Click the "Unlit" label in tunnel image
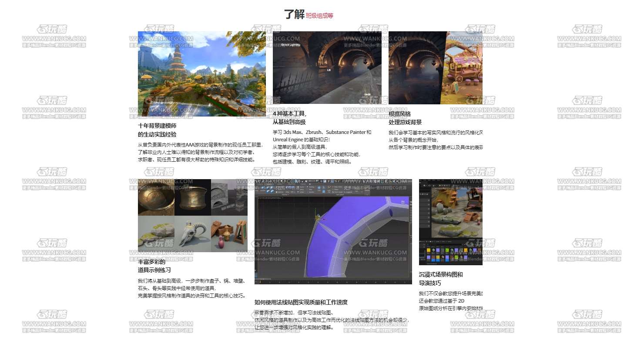The height and width of the screenshot is (340, 644). pos(368,94)
